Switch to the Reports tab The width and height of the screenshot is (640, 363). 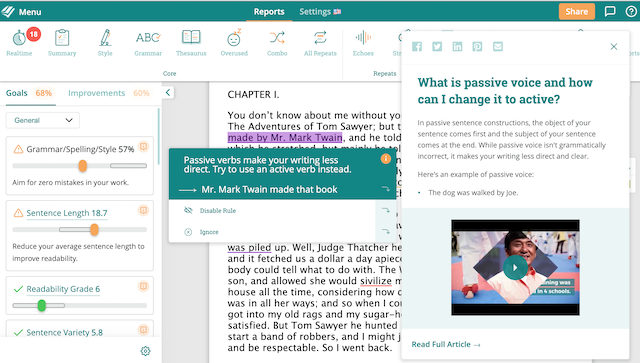(x=269, y=11)
